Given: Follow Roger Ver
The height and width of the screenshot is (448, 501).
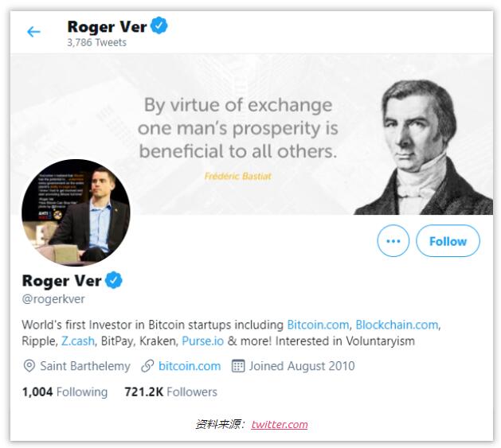Looking at the screenshot, I should (x=448, y=240).
